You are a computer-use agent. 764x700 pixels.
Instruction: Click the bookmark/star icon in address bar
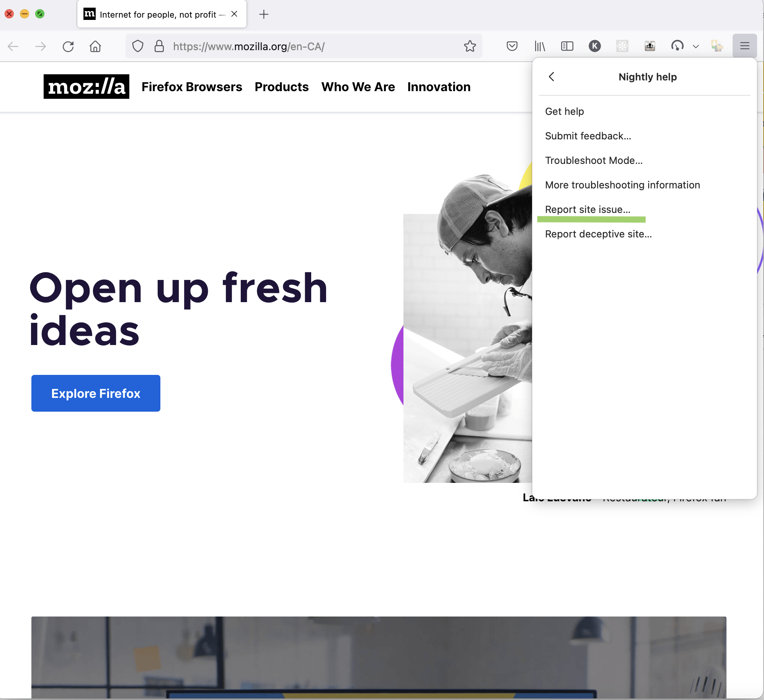click(470, 45)
